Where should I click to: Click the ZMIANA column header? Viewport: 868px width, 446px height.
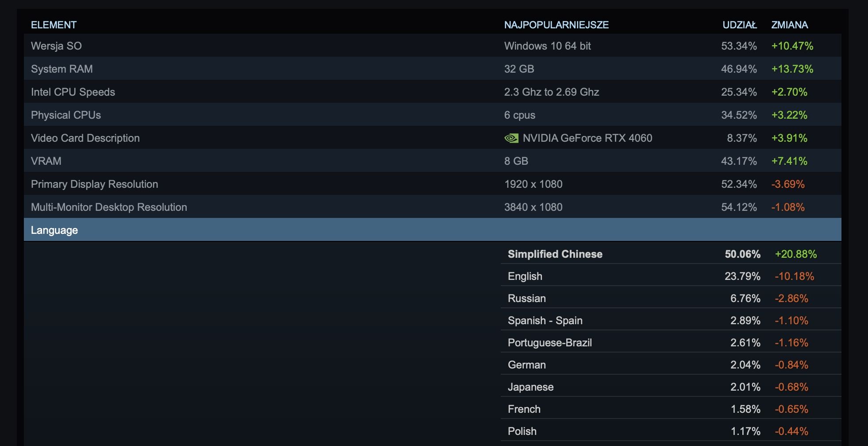(x=789, y=25)
